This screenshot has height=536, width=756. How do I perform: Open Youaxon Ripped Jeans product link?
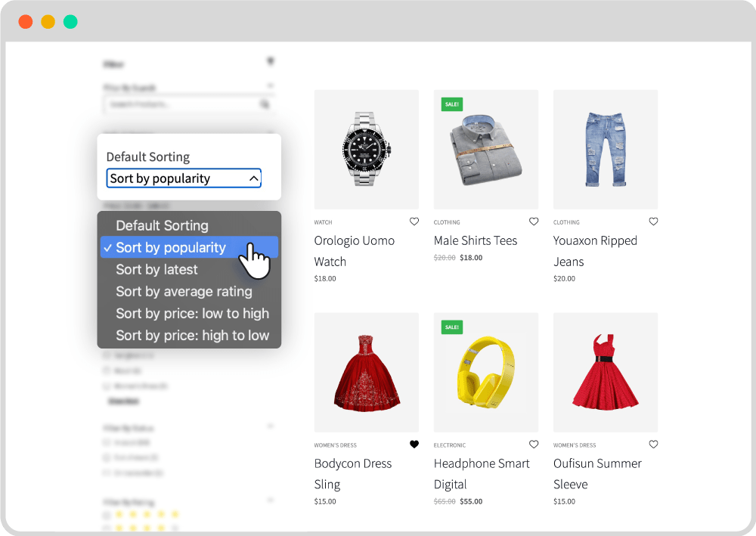(x=596, y=251)
